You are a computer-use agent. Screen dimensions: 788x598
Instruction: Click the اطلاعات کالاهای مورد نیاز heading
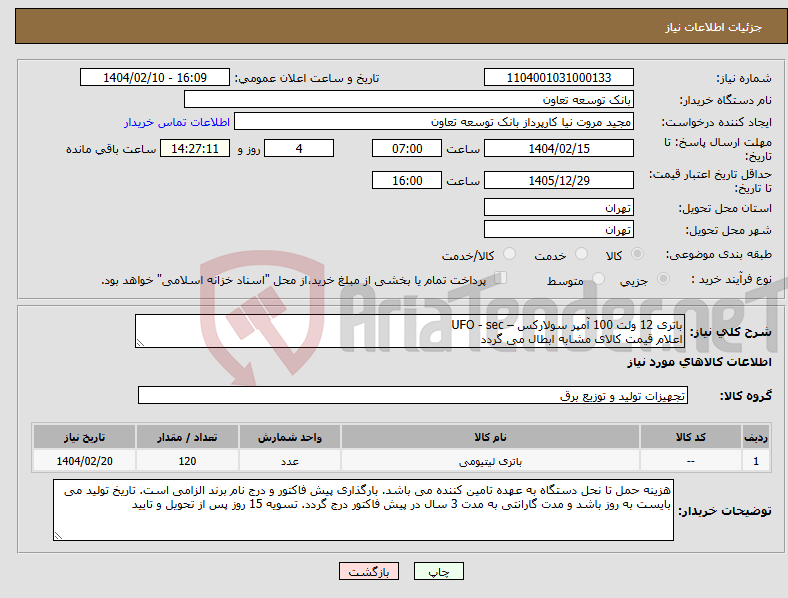click(x=699, y=362)
